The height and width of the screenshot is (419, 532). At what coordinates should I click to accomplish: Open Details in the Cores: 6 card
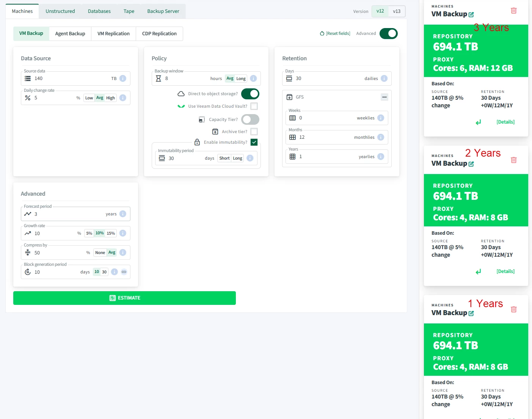[505, 122]
